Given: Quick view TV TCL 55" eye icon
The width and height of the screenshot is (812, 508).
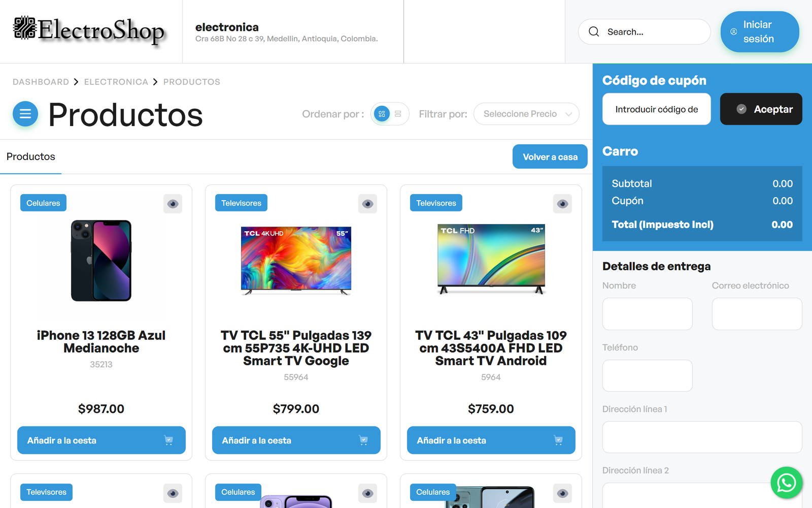Looking at the screenshot, I should click(x=368, y=204).
